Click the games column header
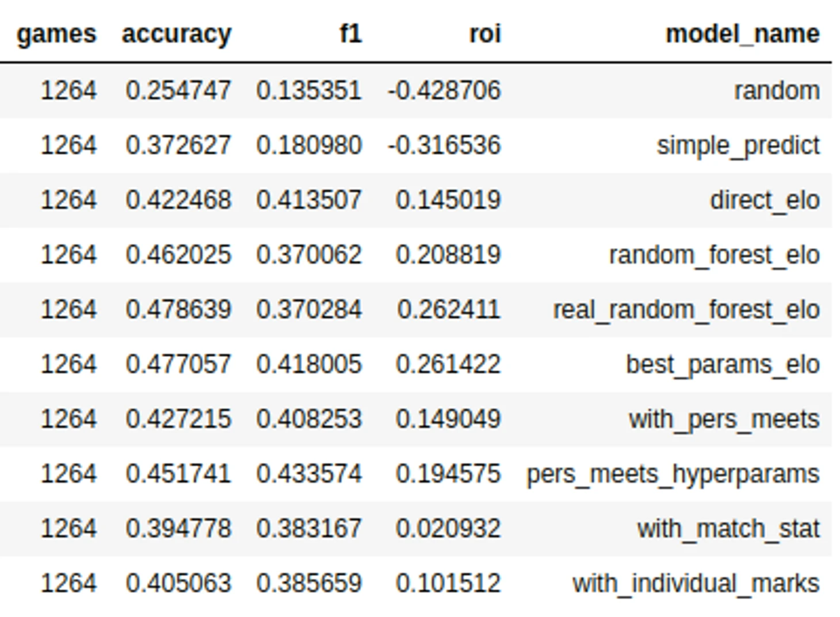This screenshot has width=840, height=617. [56, 34]
